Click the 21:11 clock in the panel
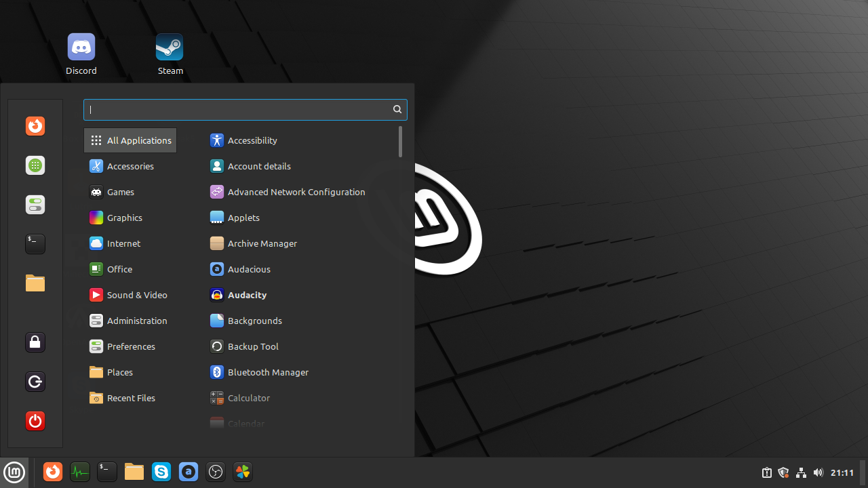The width and height of the screenshot is (868, 488). [842, 472]
